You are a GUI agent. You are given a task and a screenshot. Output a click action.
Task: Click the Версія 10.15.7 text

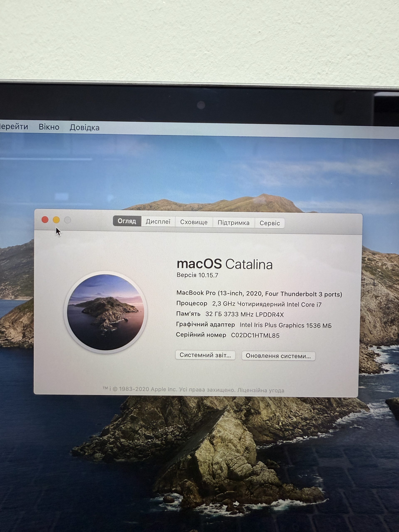point(197,275)
